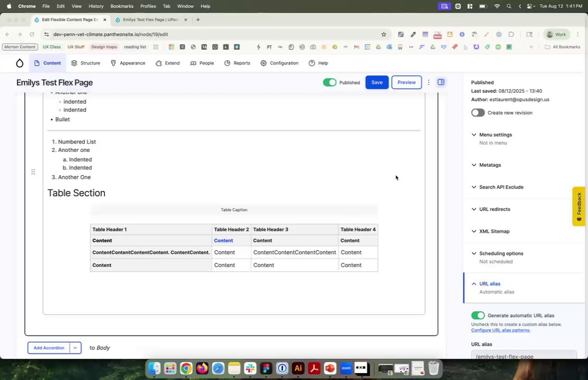
Task: Click the Table Section heading
Action: coord(76,193)
